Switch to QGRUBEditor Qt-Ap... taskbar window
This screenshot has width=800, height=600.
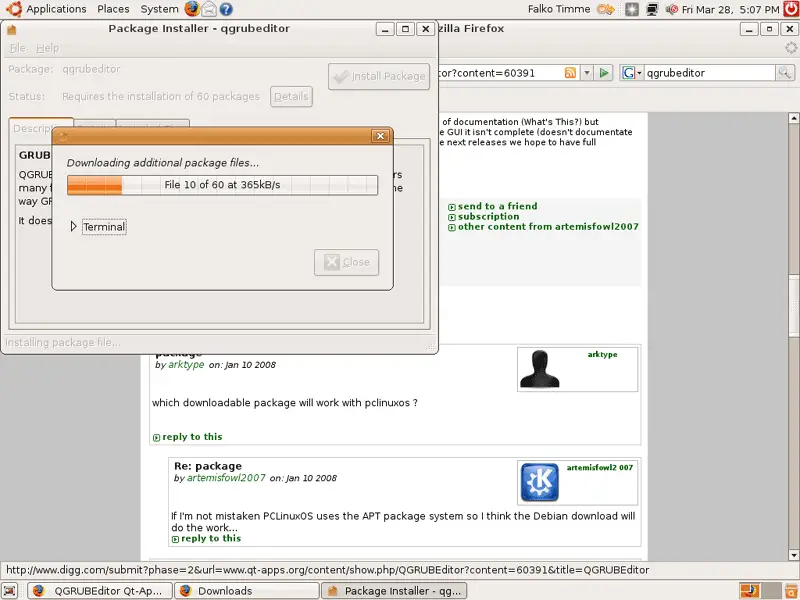98,591
